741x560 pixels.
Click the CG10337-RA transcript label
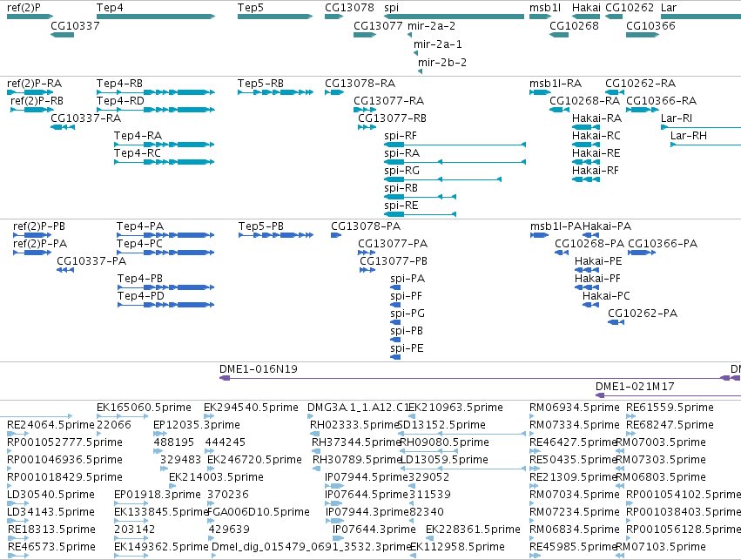point(86,118)
